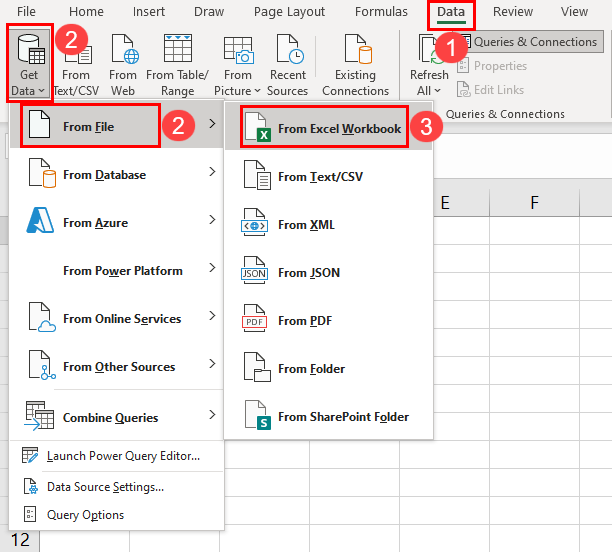The image size is (612, 552).
Task: Expand the From Online Services submenu arrow
Action: pyautogui.click(x=212, y=315)
